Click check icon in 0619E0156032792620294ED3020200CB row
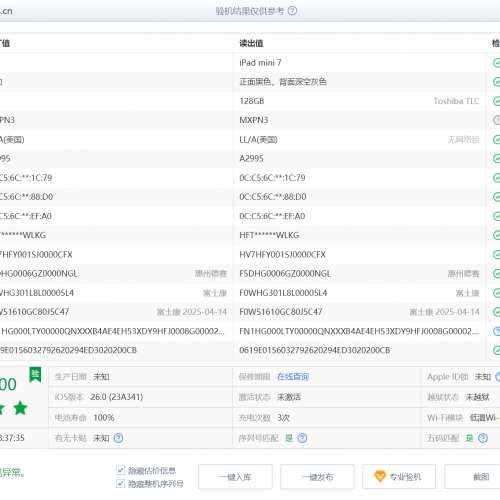Screen dimensions: 500x500 pyautogui.click(x=496, y=350)
